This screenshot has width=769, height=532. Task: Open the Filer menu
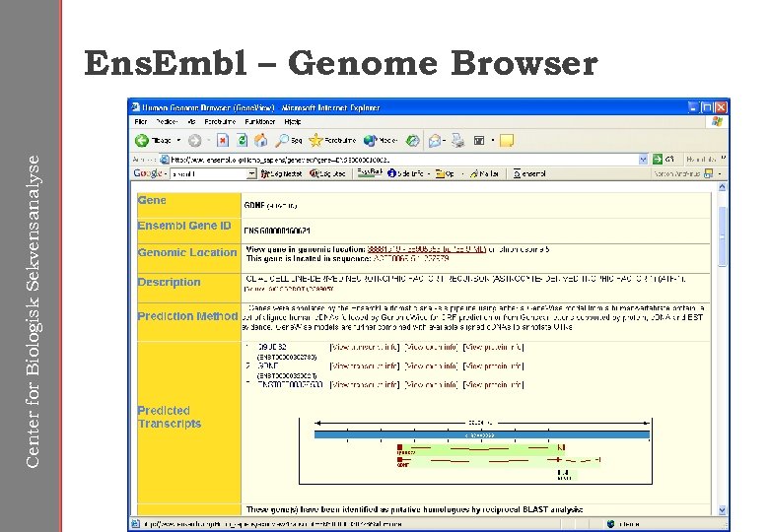point(141,121)
